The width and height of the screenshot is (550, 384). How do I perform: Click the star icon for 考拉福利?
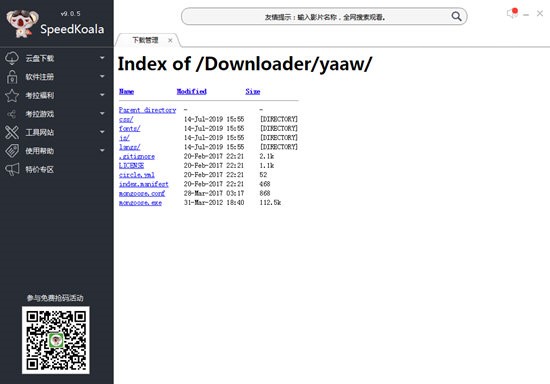pos(12,95)
